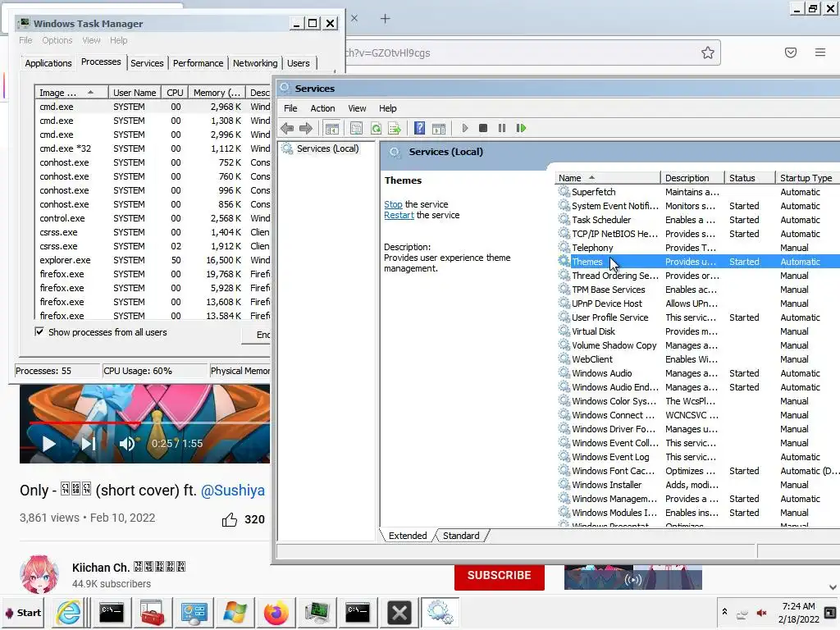Sort Services by Startup Type column
The height and width of the screenshot is (630, 840).
tap(807, 178)
